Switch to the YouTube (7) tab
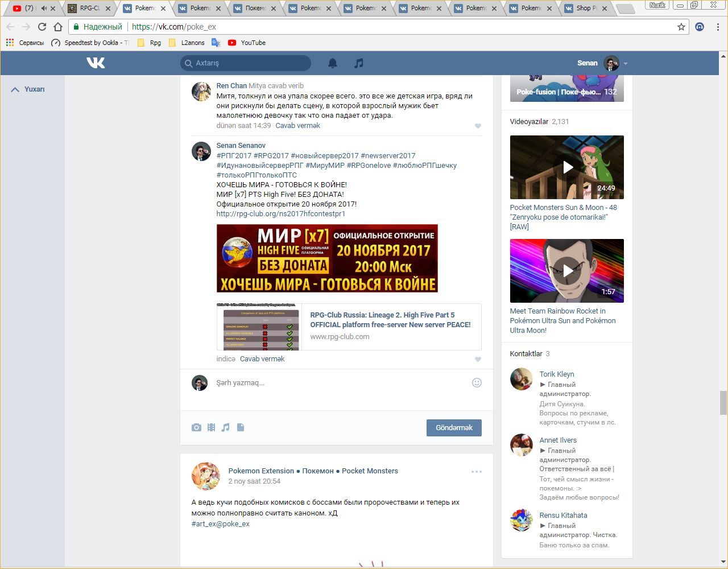Viewport: 728px width, 569px height. [x=33, y=8]
